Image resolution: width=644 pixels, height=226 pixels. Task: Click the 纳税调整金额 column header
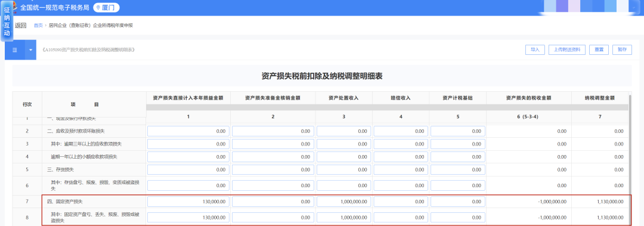pyautogui.click(x=600, y=98)
